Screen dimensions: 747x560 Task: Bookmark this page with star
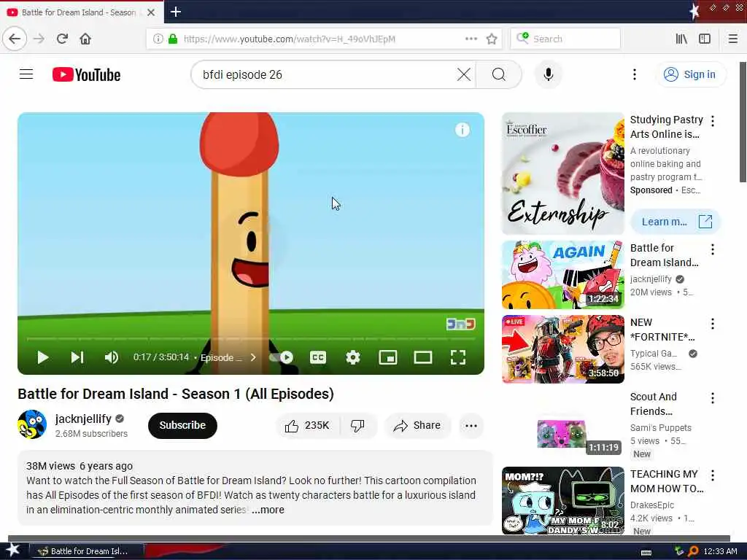[492, 39]
